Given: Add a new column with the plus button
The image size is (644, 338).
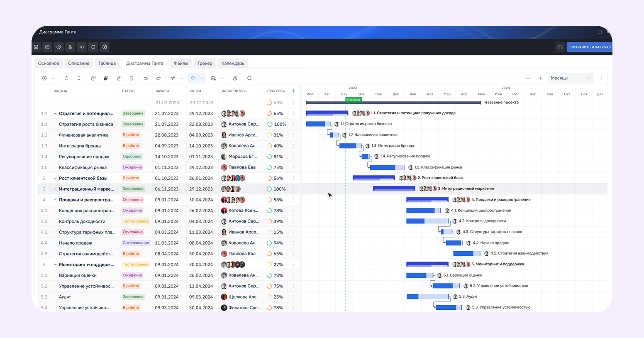Looking at the screenshot, I should pos(293,91).
